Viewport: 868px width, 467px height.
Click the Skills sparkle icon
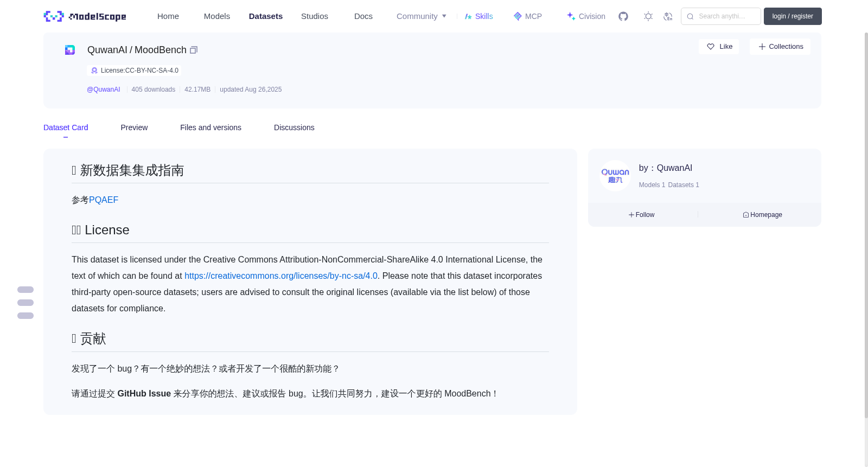[x=468, y=16]
